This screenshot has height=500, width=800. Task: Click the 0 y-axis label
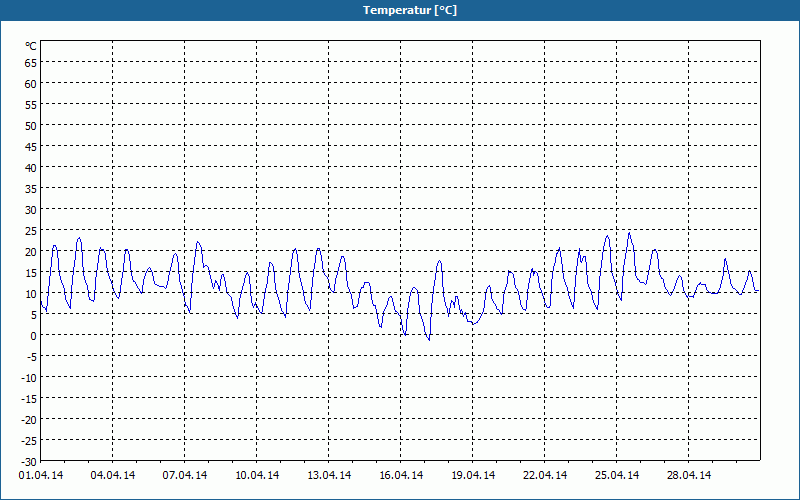pyautogui.click(x=34, y=336)
